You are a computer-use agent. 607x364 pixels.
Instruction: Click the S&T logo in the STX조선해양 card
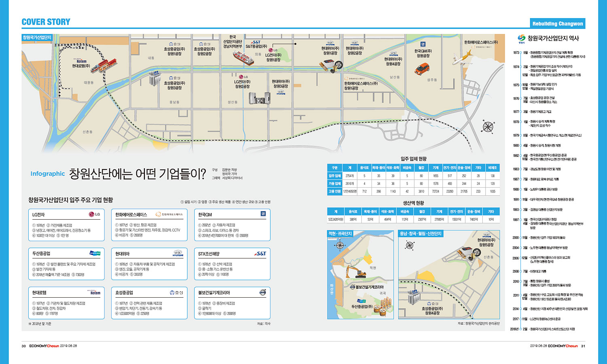[260, 254]
